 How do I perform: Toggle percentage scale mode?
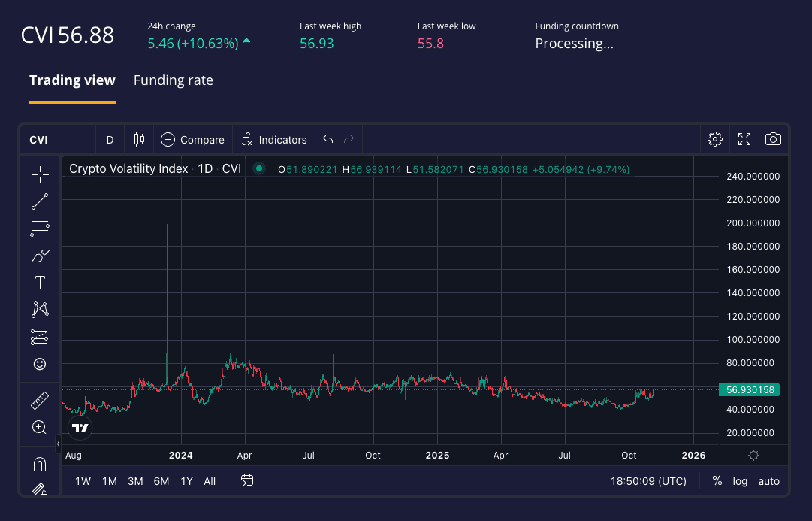coord(717,481)
